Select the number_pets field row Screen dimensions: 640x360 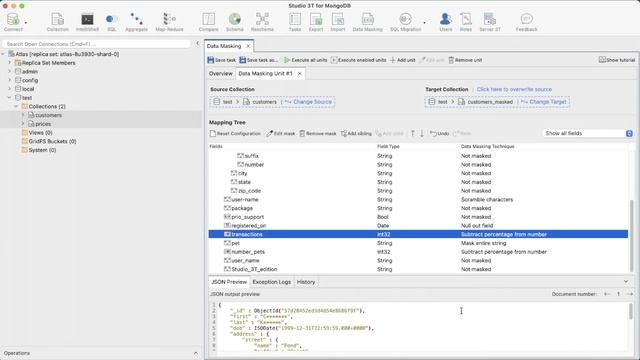pyautogui.click(x=418, y=252)
